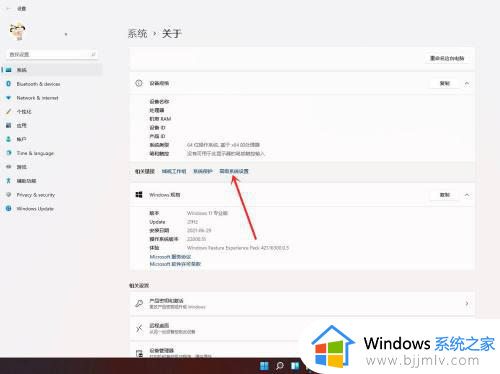Click the System monitor icon in the sidebar
The height and width of the screenshot is (374, 500).
click(9, 70)
